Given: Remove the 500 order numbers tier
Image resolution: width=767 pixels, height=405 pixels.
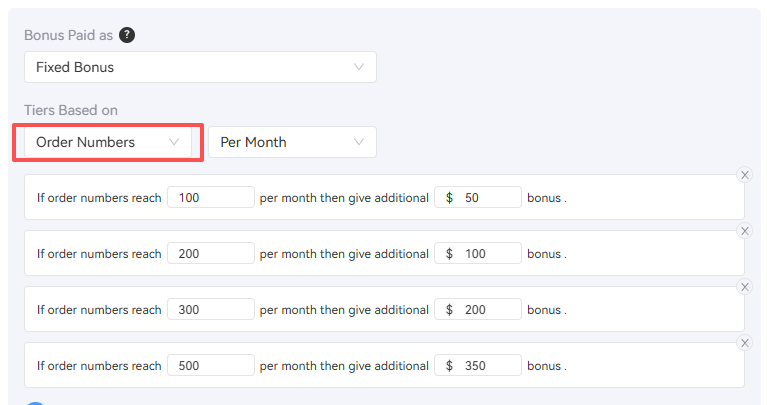Looking at the screenshot, I should click(744, 343).
